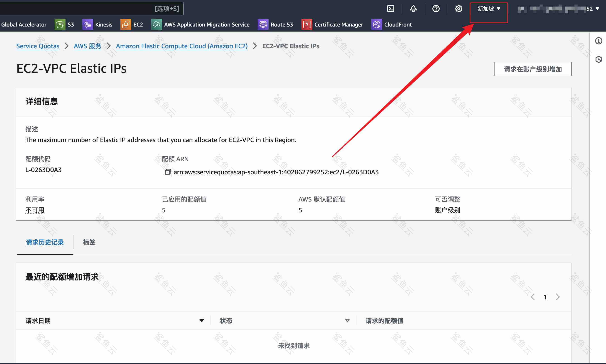Open Global Accelerator console

coord(24,24)
